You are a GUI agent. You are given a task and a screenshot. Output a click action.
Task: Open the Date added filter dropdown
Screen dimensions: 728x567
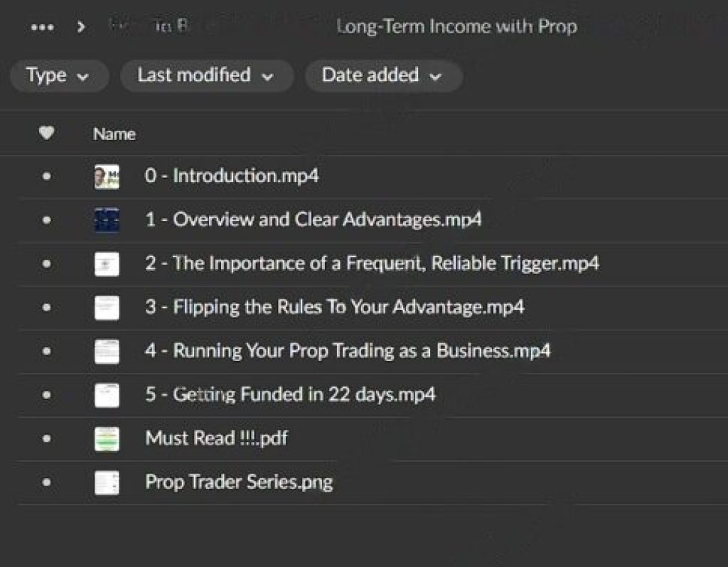[383, 75]
